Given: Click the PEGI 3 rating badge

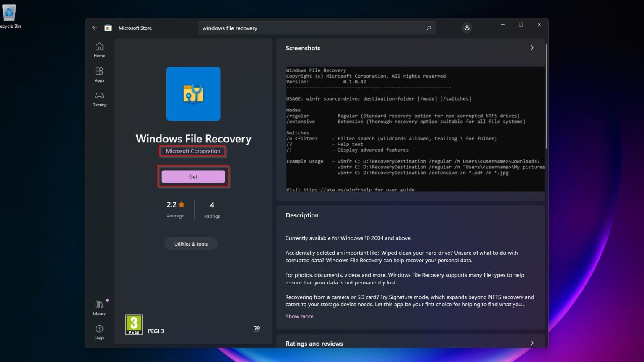Looking at the screenshot, I should (x=133, y=324).
